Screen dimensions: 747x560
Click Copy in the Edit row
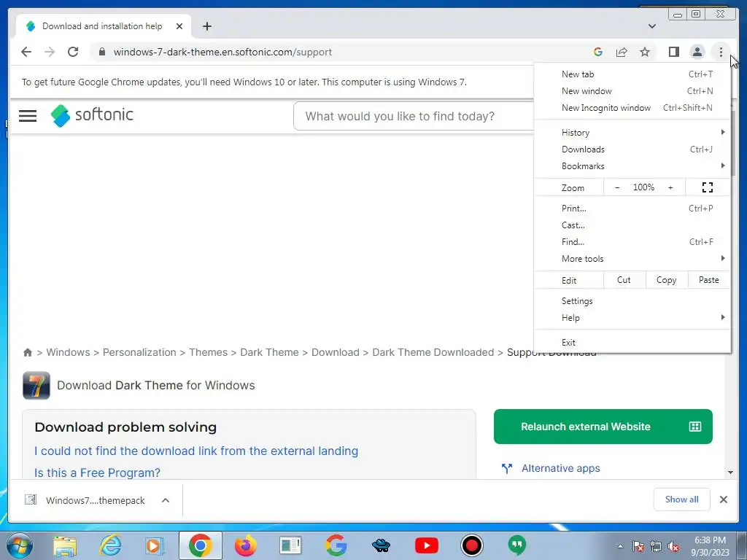point(667,280)
